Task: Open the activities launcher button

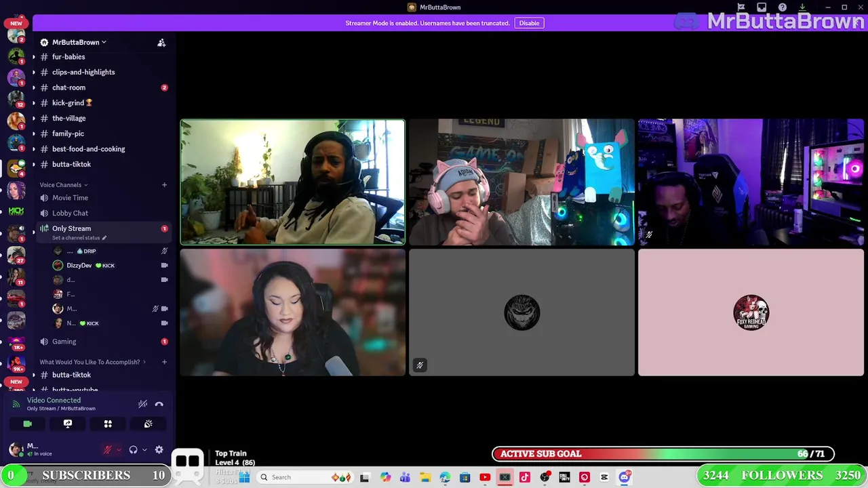Action: 108,424
